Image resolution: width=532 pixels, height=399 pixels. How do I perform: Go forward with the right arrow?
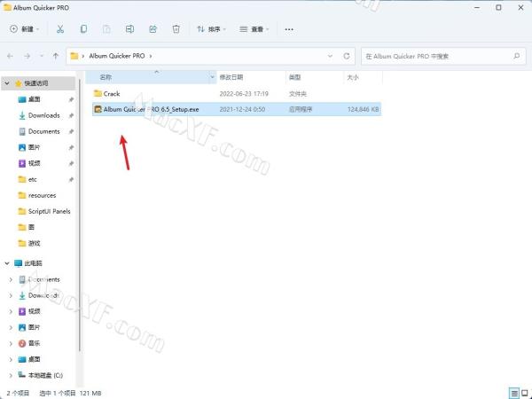(x=27, y=56)
